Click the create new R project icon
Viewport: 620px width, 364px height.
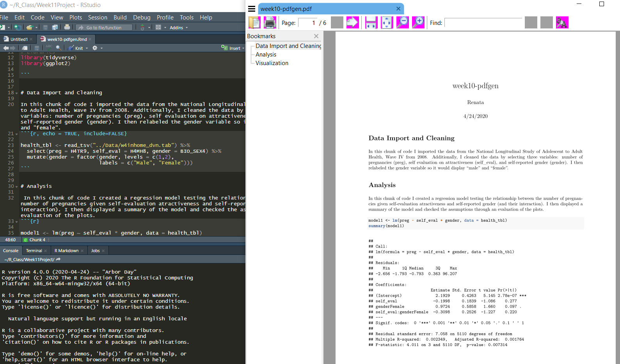(18, 27)
